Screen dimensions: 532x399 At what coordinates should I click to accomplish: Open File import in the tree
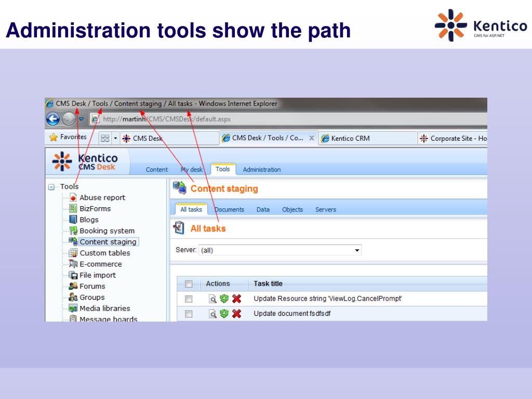coord(98,275)
